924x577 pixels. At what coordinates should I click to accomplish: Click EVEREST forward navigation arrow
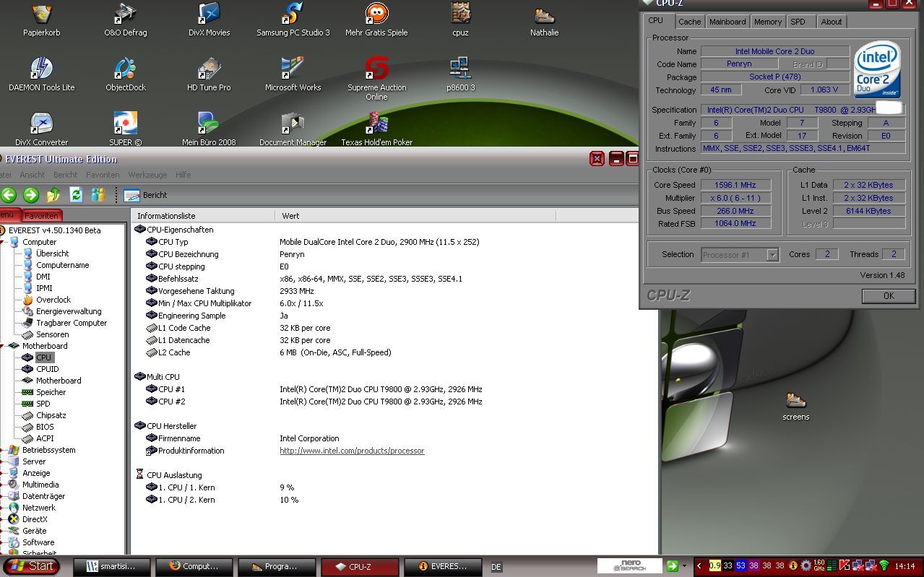(x=31, y=195)
